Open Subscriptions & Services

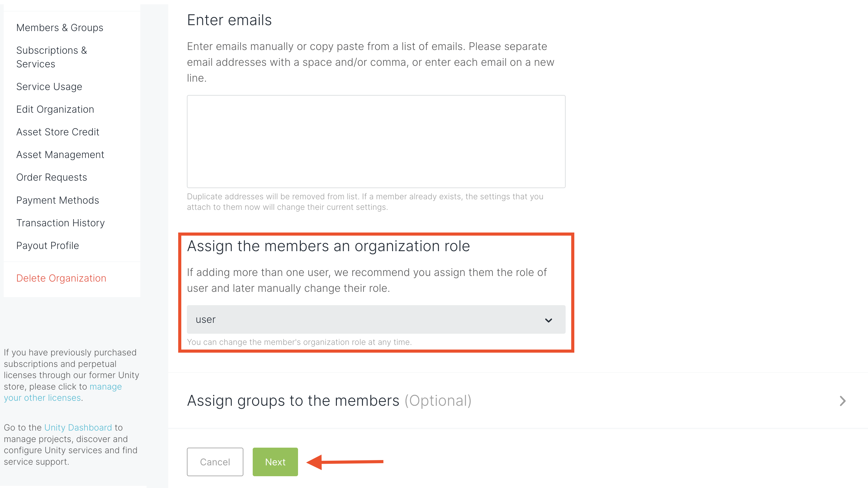pyautogui.click(x=52, y=56)
